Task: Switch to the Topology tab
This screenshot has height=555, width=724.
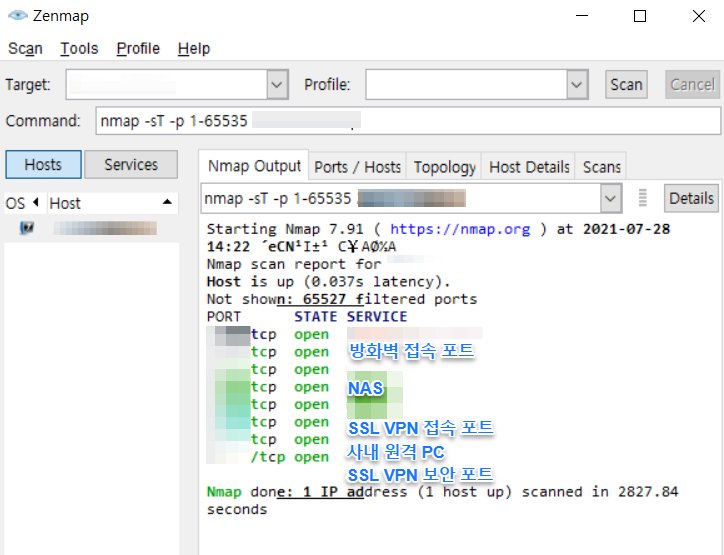Action: (x=444, y=167)
